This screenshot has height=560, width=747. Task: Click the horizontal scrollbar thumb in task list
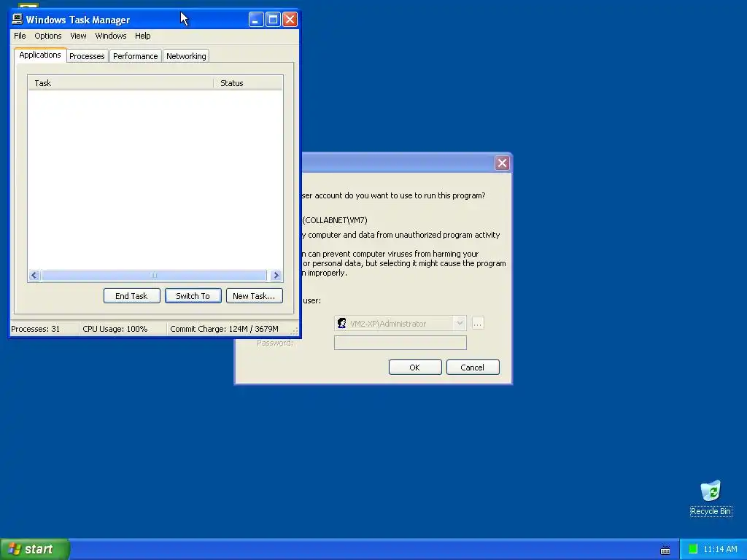154,275
